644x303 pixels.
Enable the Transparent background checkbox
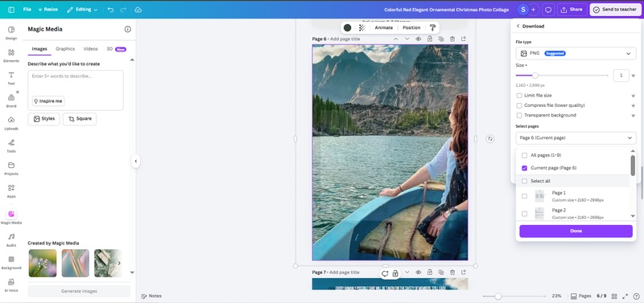click(x=519, y=115)
